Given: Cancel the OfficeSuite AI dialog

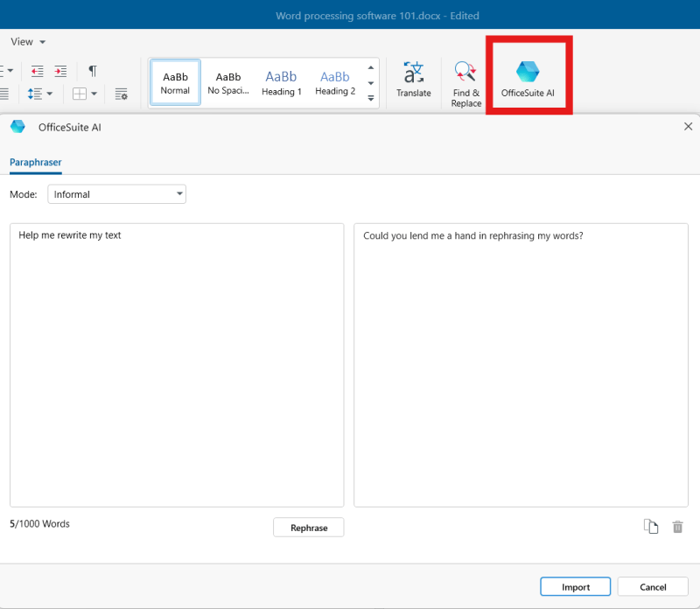Looking at the screenshot, I should click(x=653, y=587).
